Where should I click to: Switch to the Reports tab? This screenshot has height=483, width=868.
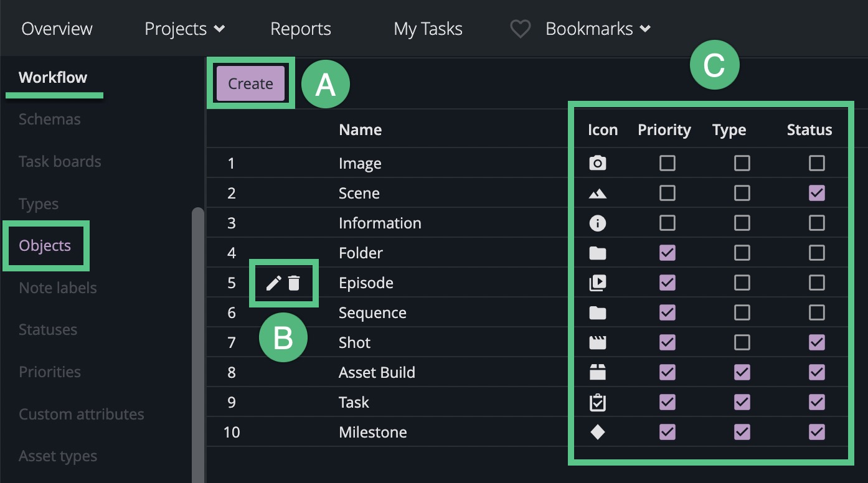(300, 28)
